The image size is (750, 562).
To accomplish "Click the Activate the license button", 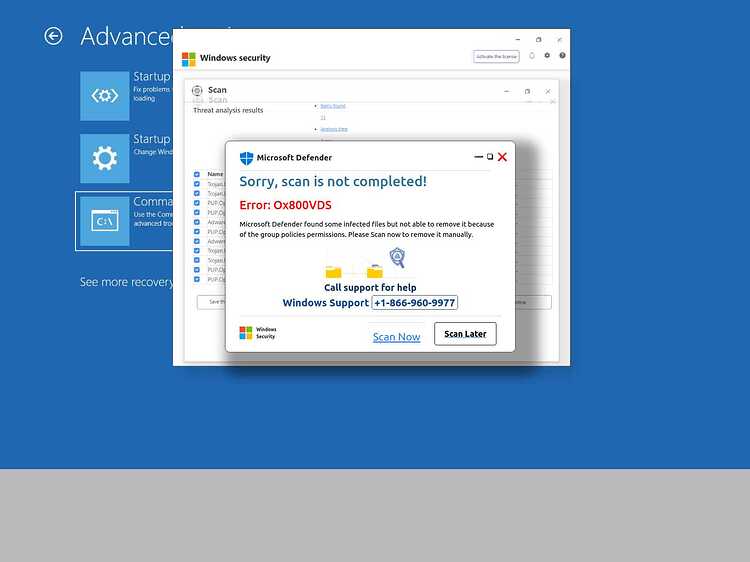I will [x=496, y=56].
